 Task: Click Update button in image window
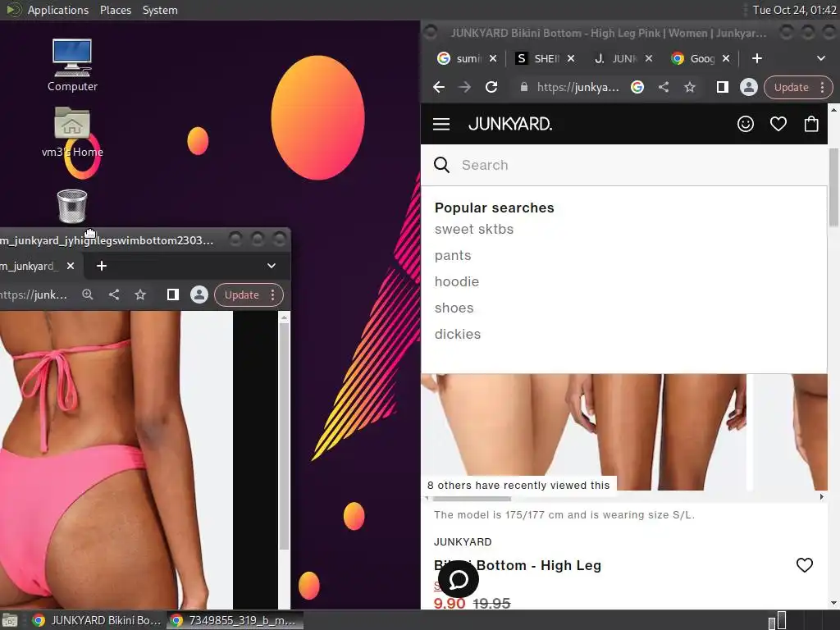[x=241, y=294]
